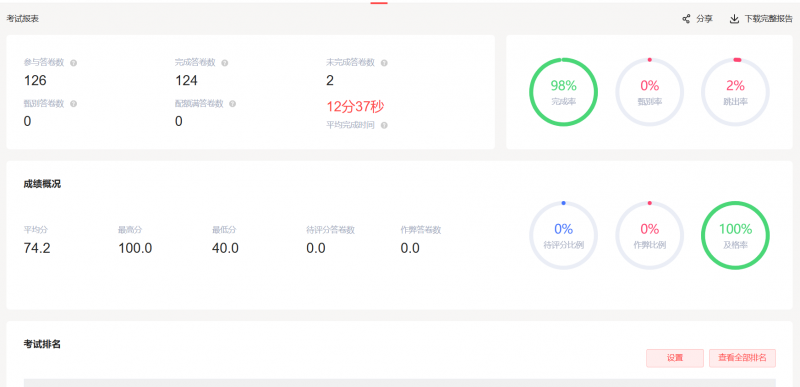800x387 pixels.
Task: Click the 分享 link text
Action: 705,19
